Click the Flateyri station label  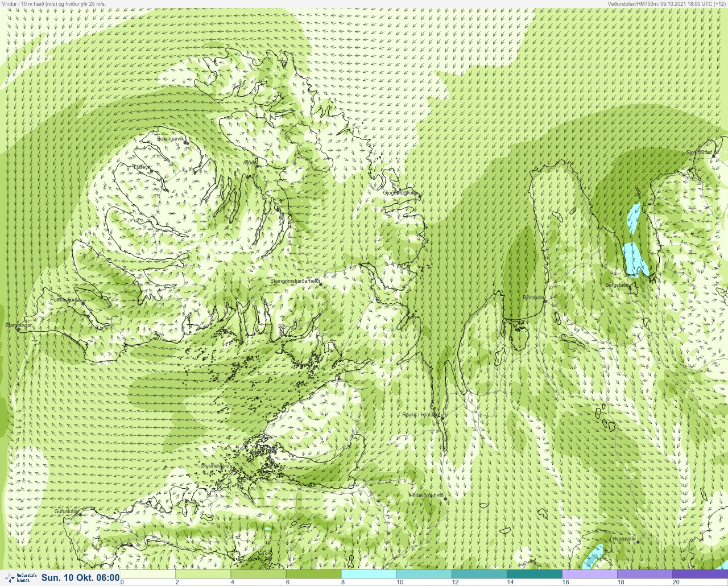(x=142, y=167)
